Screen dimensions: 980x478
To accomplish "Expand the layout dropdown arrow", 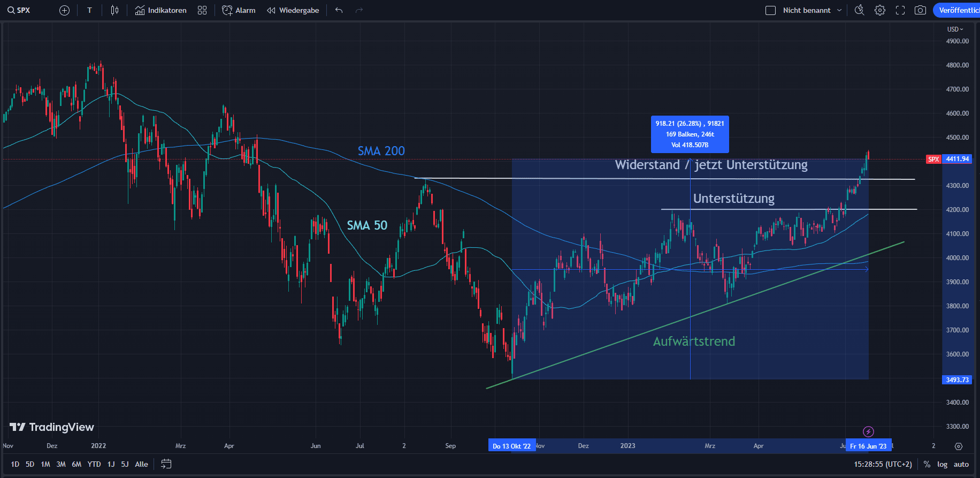I will pyautogui.click(x=839, y=10).
